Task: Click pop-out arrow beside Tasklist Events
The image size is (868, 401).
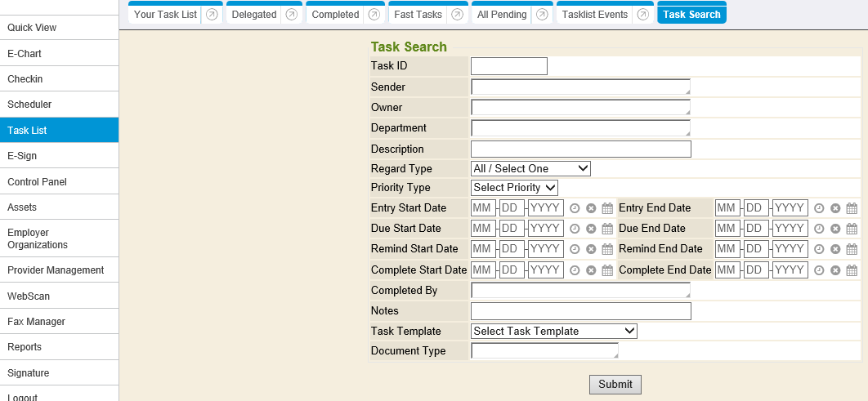Action: coord(643,15)
